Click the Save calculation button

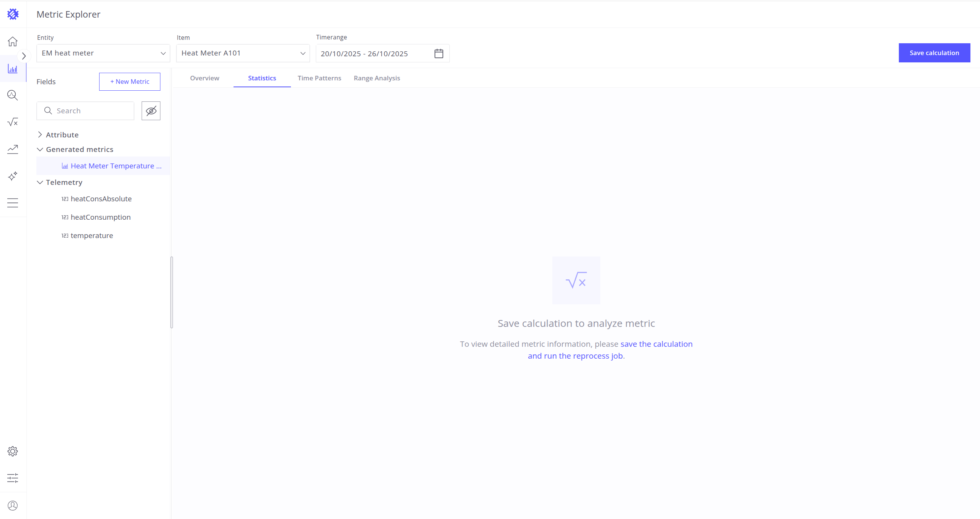(934, 53)
